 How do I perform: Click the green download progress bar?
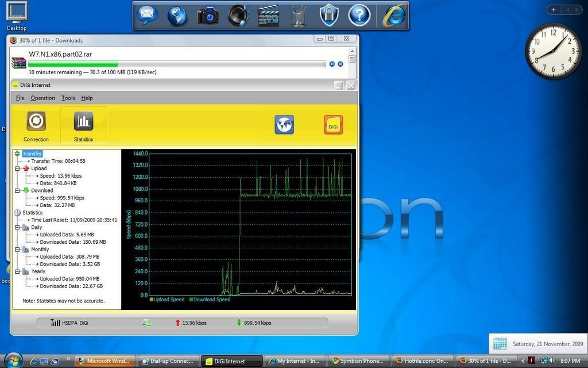pos(177,64)
